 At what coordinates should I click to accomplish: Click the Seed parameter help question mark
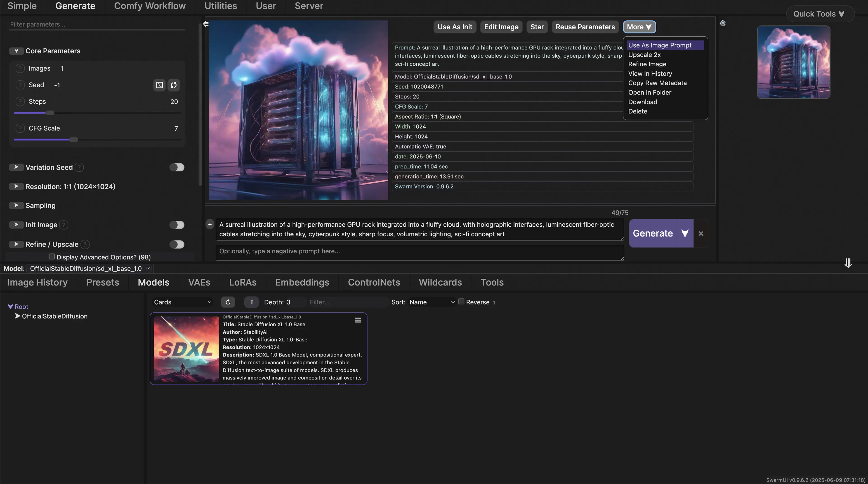pyautogui.click(x=20, y=85)
